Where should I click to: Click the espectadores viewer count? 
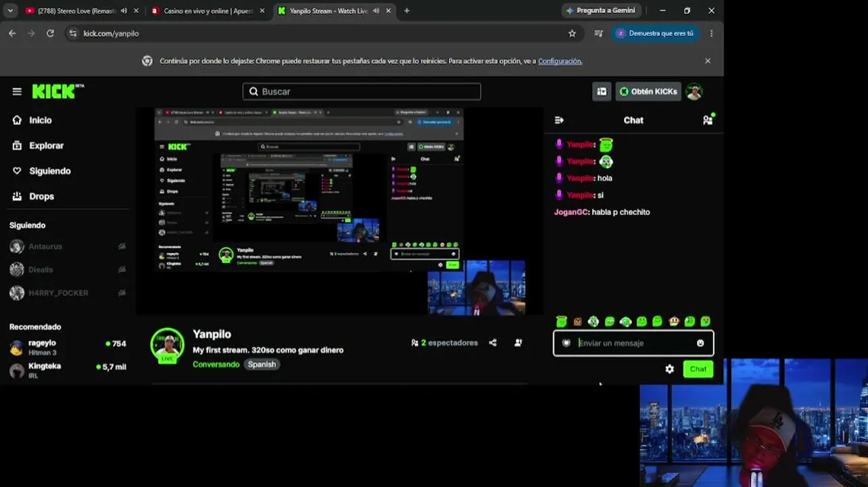444,343
